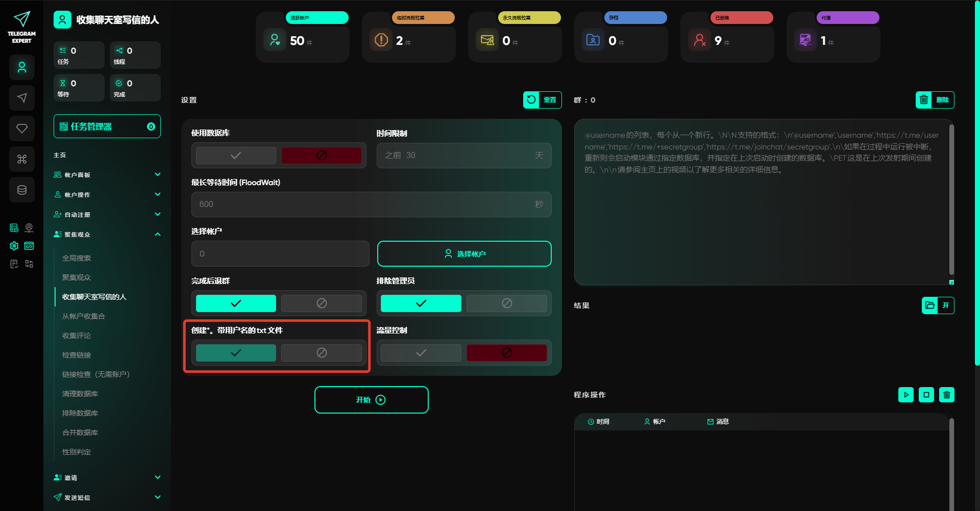This screenshot has width=980, height=511.
Task: Select the database stack sidebar icon
Action: [22, 190]
